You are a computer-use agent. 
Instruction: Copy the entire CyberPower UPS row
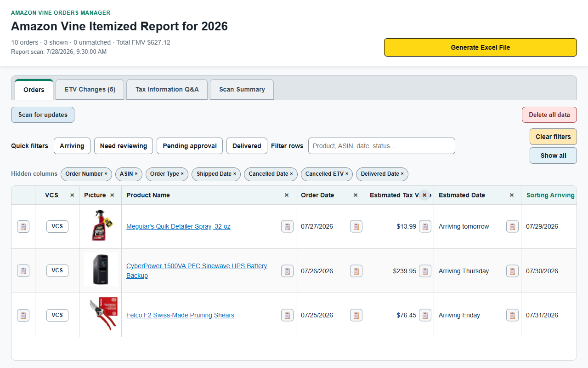(x=23, y=271)
